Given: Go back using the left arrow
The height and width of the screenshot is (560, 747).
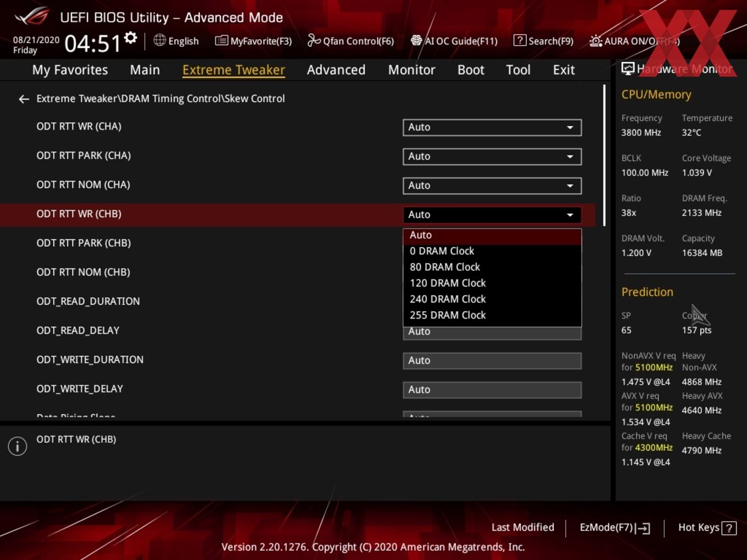Looking at the screenshot, I should 24,99.
